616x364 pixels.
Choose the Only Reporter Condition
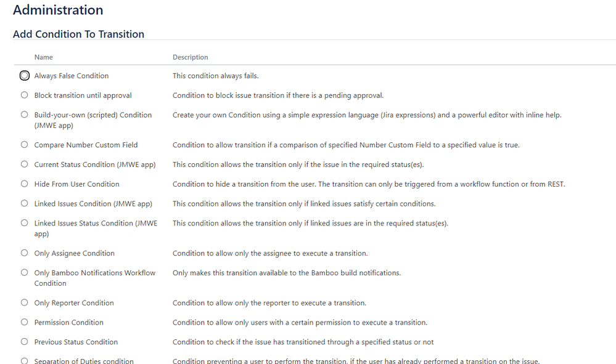(x=24, y=302)
